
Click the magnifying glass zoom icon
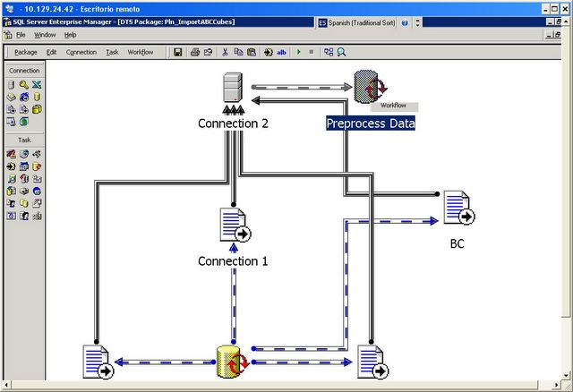(341, 52)
